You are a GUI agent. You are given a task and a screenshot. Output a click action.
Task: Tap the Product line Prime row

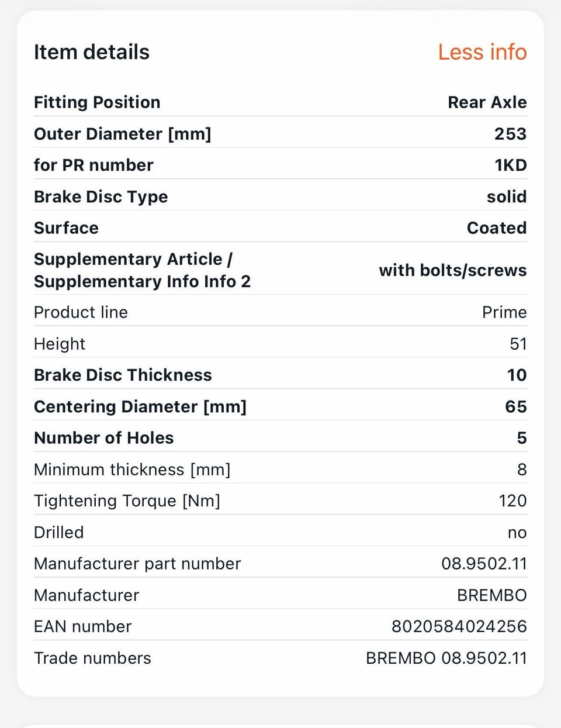(x=280, y=312)
